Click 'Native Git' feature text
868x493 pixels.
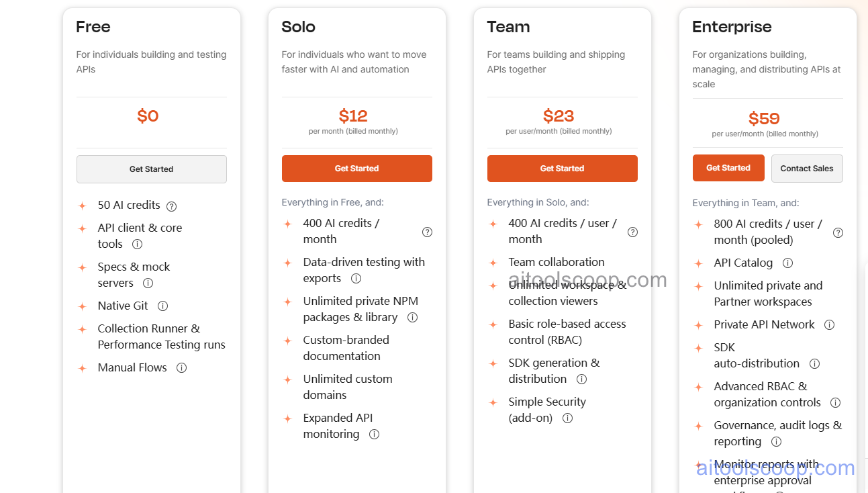(123, 306)
